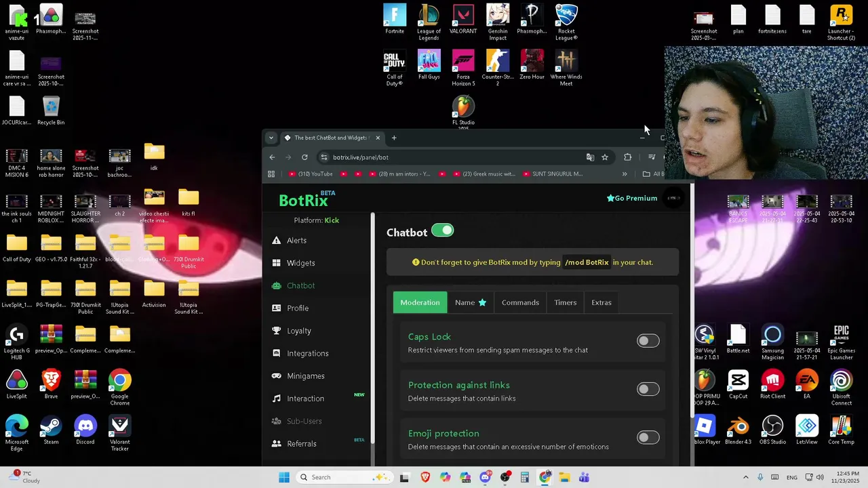
Task: Switch to the Extras tab
Action: tap(601, 302)
